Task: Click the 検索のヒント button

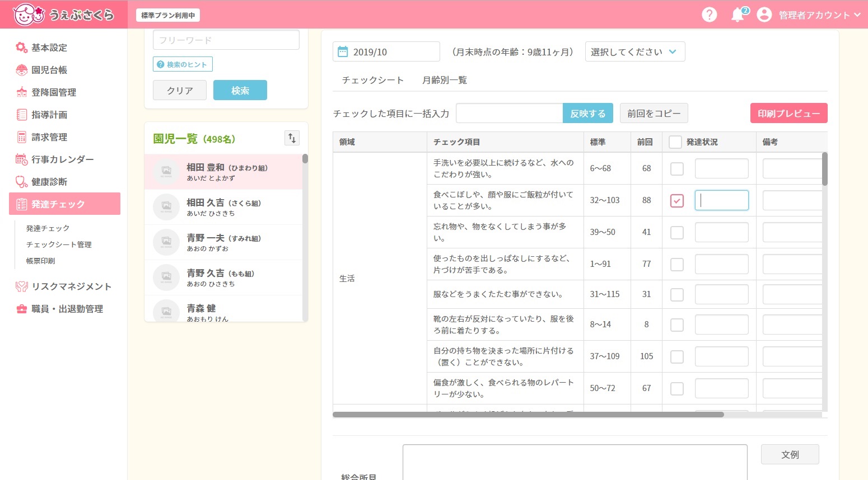Action: (183, 64)
